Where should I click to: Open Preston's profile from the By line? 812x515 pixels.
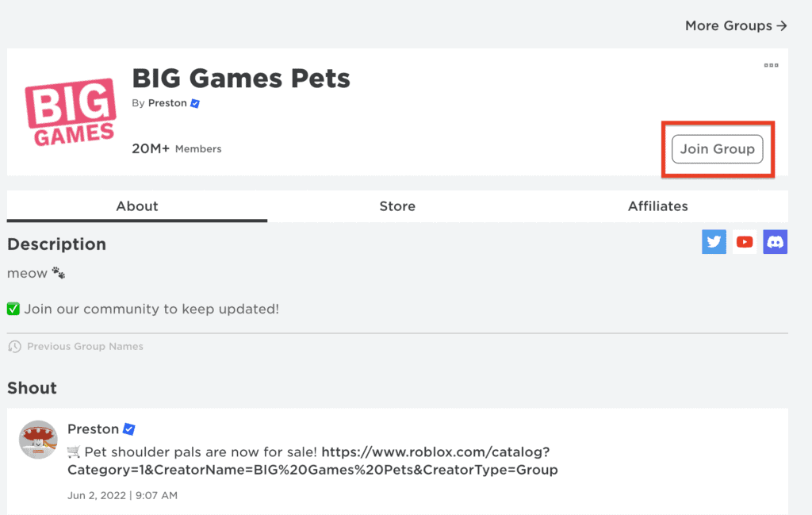pos(167,103)
